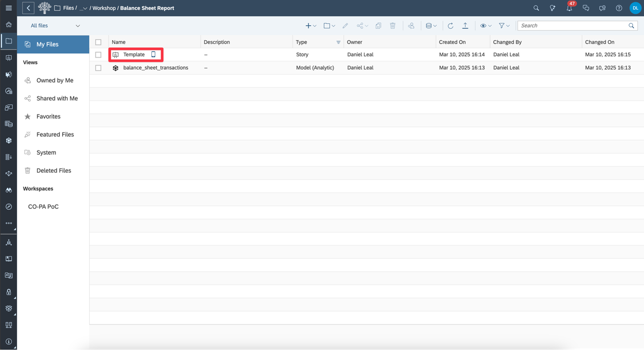Open the Owned by Me view
644x352 pixels.
[55, 81]
